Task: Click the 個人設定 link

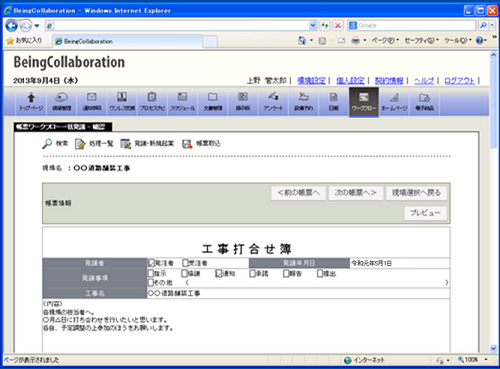Action: 350,81
